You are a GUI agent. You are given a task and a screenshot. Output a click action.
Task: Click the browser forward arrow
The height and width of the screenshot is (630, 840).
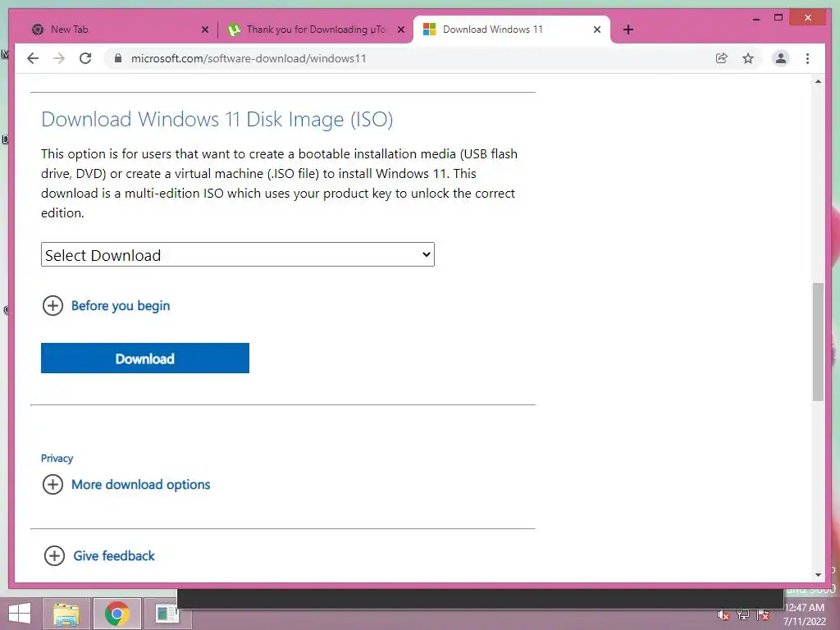click(x=59, y=58)
